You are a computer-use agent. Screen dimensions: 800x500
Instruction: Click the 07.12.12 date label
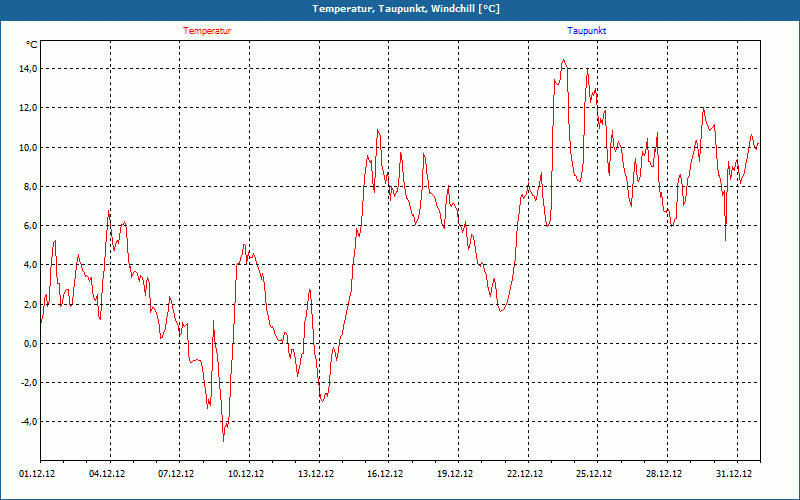point(176,474)
